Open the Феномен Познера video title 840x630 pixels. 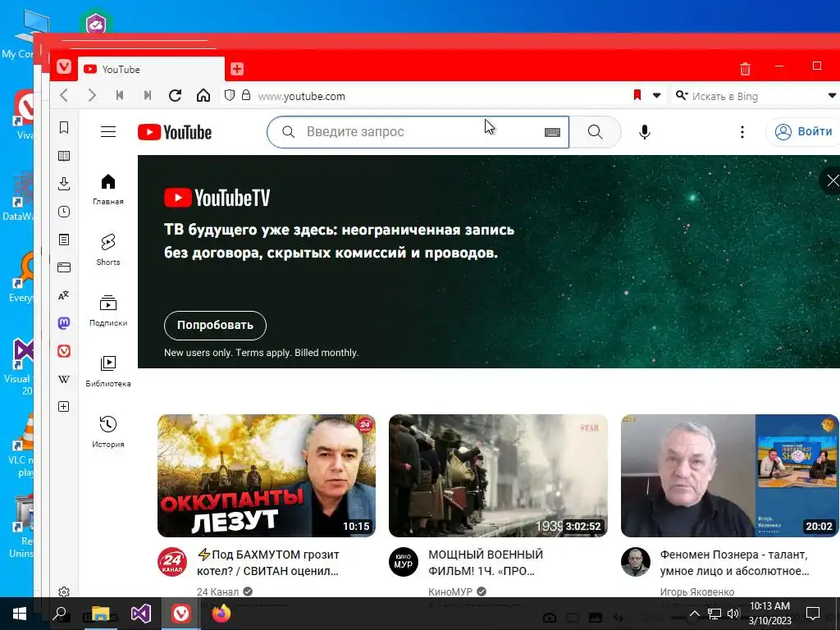pyautogui.click(x=734, y=563)
